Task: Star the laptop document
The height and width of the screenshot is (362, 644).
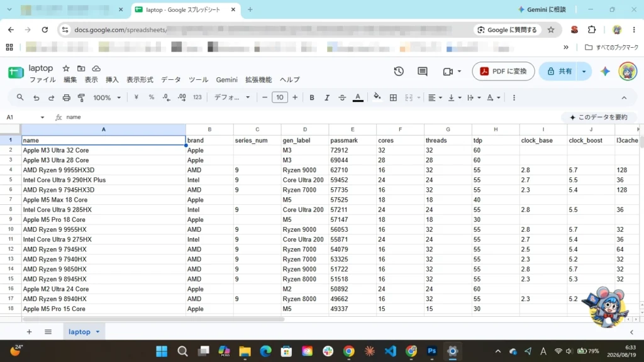Action: coord(65,69)
